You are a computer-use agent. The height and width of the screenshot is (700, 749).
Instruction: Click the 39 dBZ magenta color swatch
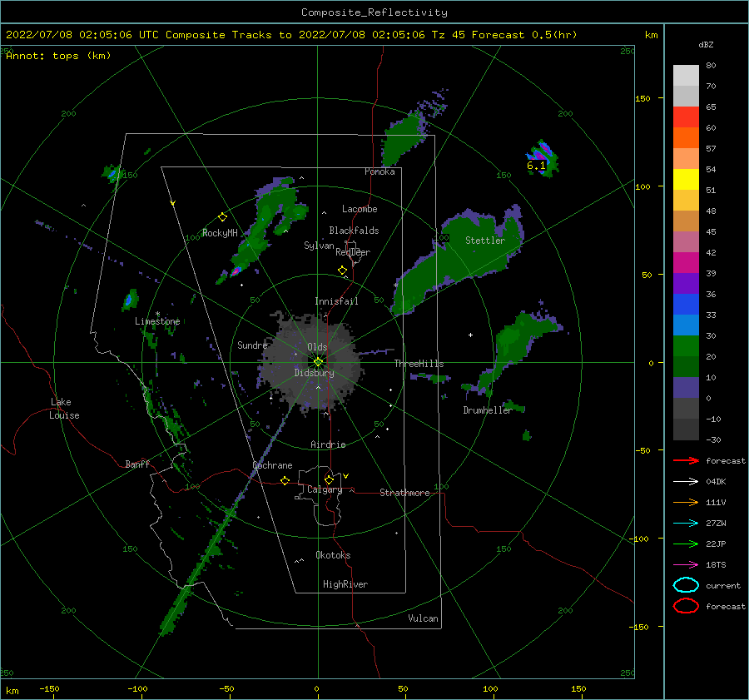coord(686,262)
